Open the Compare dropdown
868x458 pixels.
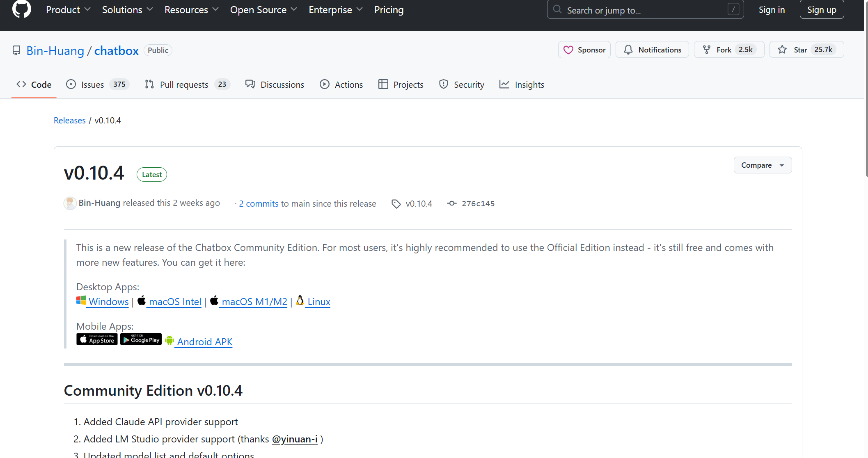click(x=763, y=165)
